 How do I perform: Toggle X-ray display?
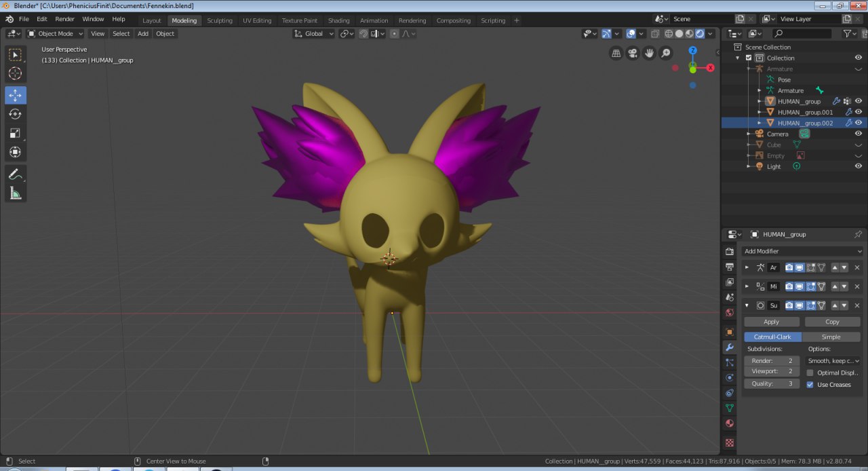(654, 33)
